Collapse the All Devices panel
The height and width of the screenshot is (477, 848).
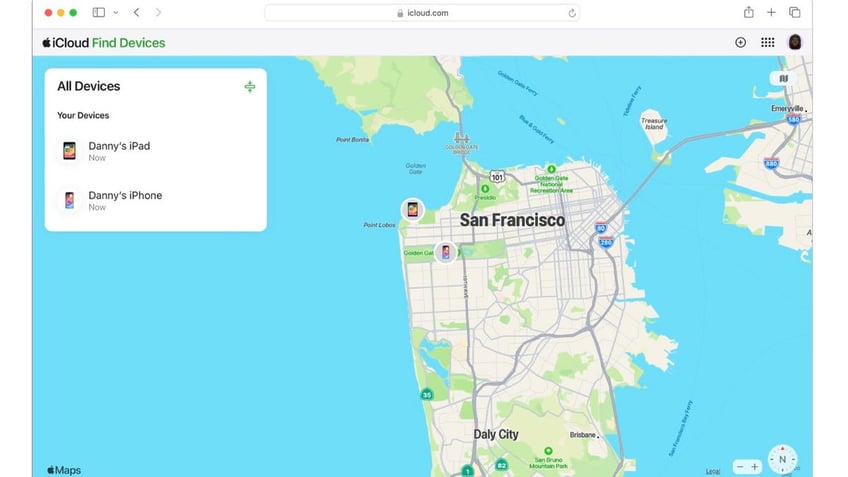249,87
